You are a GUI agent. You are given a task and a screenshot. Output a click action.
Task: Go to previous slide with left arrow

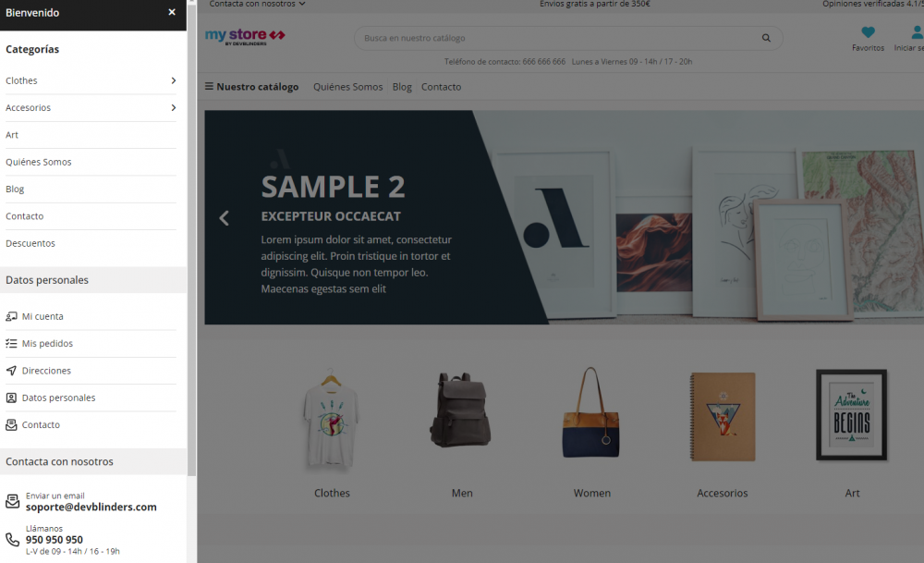pyautogui.click(x=224, y=218)
